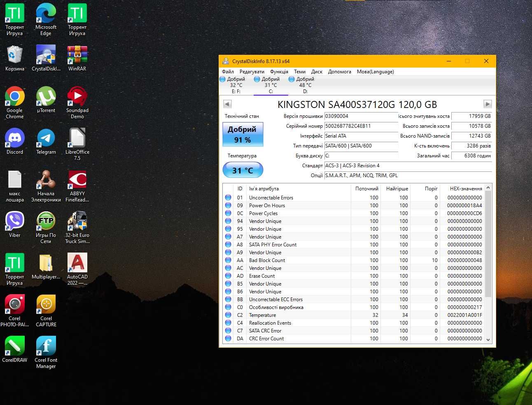Select the status circle of Bad Block Count row
The height and width of the screenshot is (405, 532).
[228, 260]
